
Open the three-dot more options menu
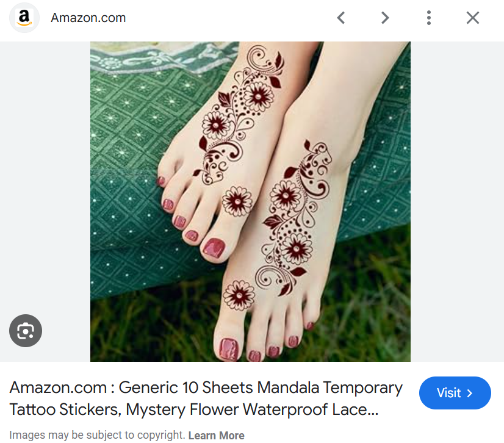pos(429,18)
